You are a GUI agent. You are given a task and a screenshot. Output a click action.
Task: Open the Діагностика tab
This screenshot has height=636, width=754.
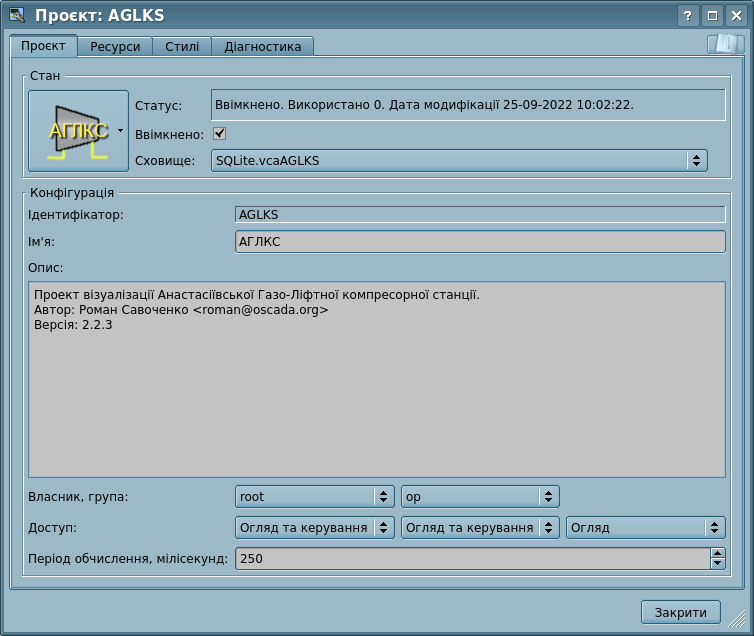[263, 46]
